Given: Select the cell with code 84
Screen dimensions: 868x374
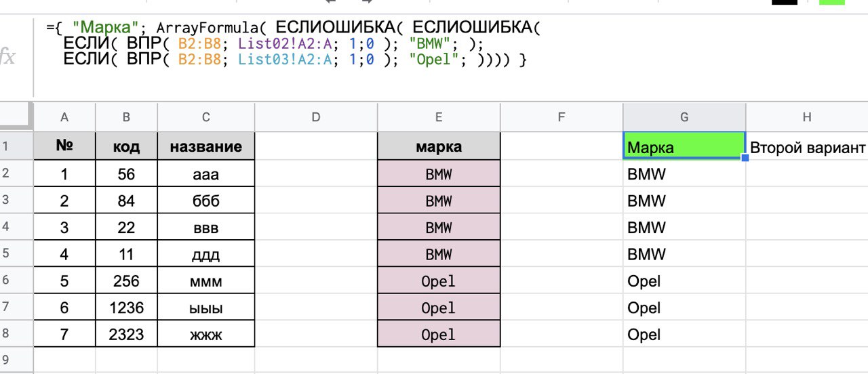Looking at the screenshot, I should coord(126,201).
